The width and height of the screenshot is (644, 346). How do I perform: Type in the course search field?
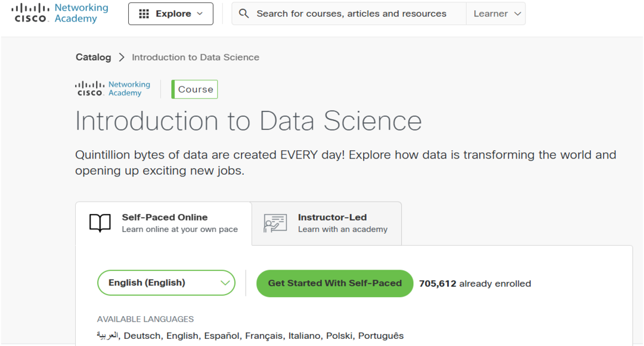point(351,14)
